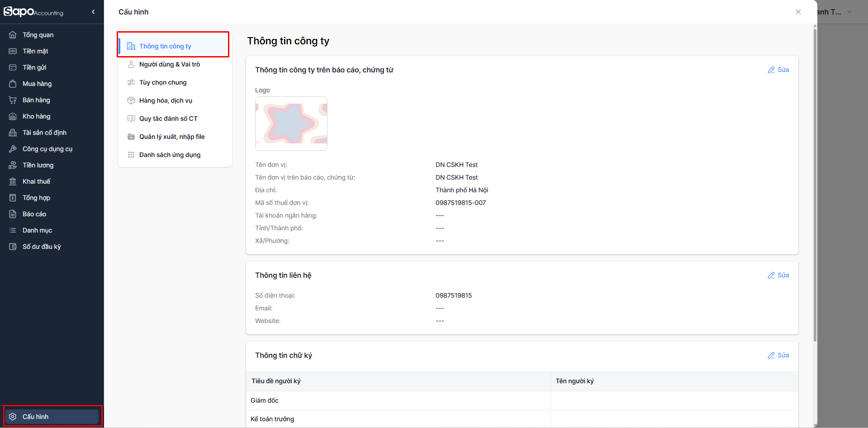This screenshot has height=428, width=868.
Task: Expand the user account dropdown arrow
Action: click(849, 12)
